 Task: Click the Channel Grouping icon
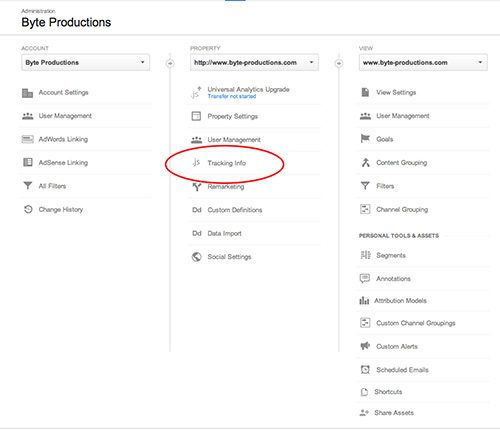(365, 209)
